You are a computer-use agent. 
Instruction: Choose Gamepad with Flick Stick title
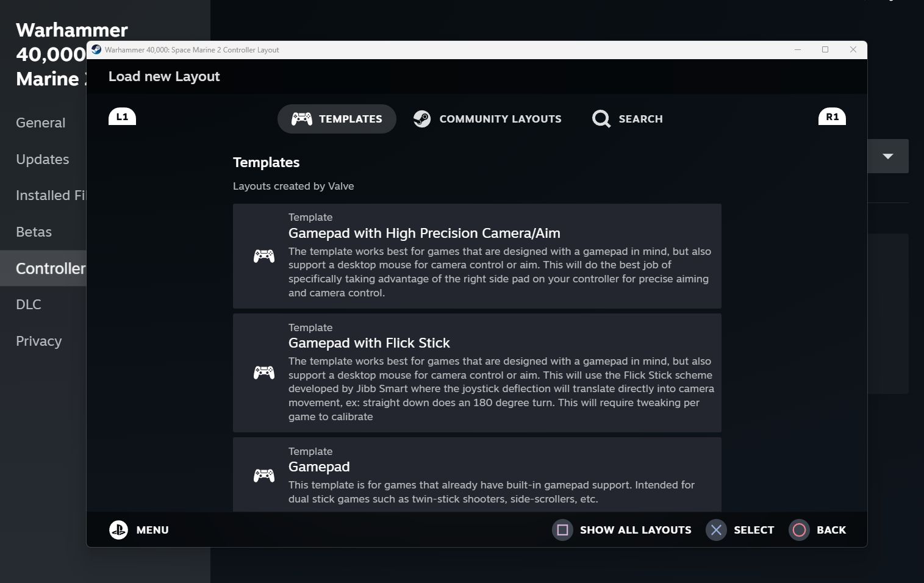coord(369,343)
